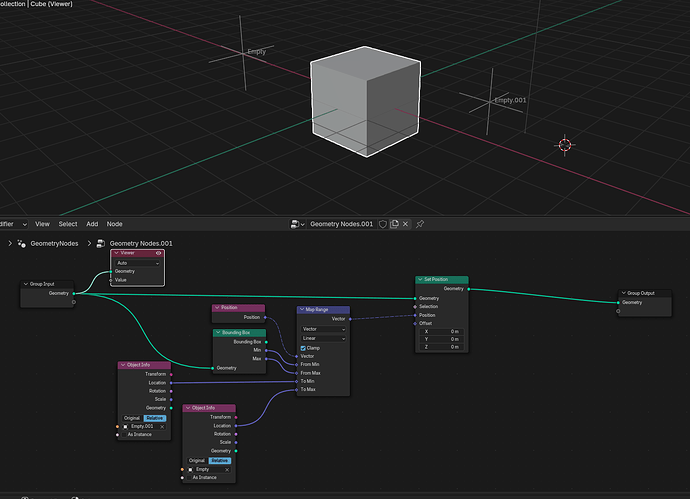Collapse the Set Position node
Image resolution: width=690 pixels, height=499 pixels.
pyautogui.click(x=420, y=279)
